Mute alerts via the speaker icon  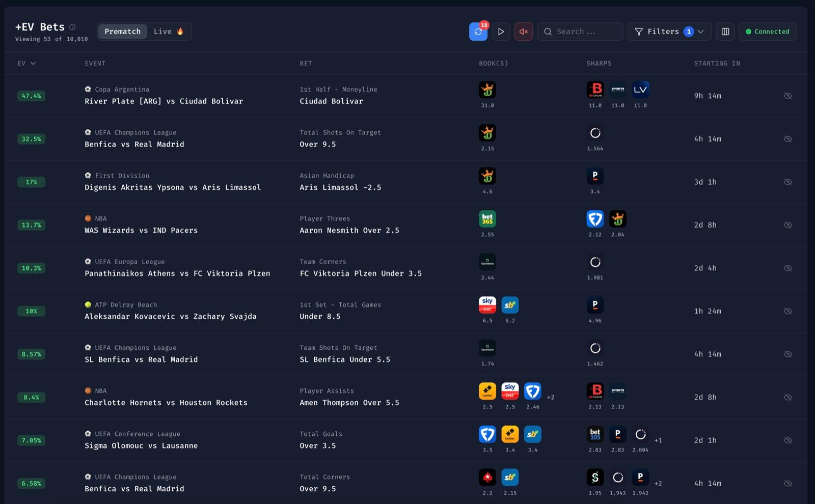click(523, 31)
